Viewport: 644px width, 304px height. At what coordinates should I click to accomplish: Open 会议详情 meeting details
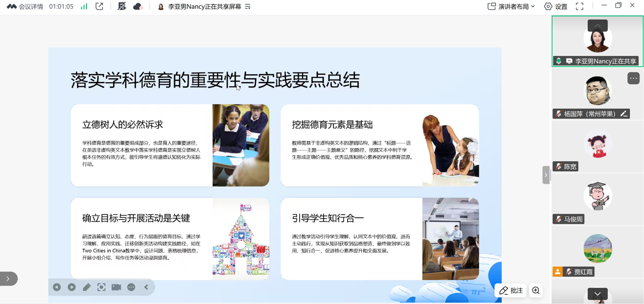[25, 6]
